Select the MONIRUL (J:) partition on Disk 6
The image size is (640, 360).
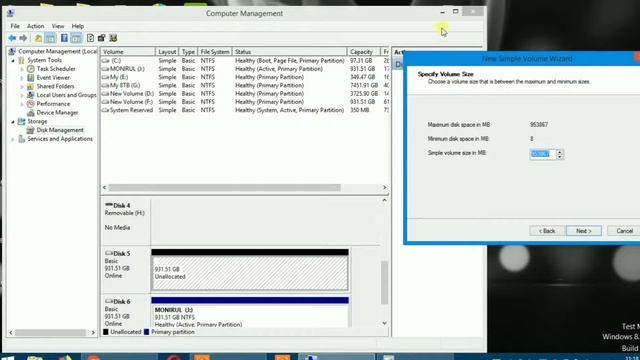coord(250,312)
